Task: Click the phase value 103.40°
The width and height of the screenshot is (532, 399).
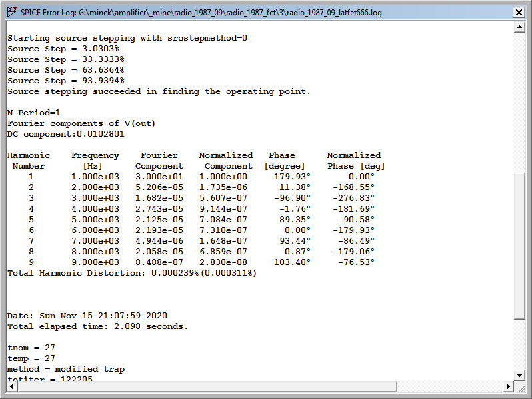Action: 292,262
